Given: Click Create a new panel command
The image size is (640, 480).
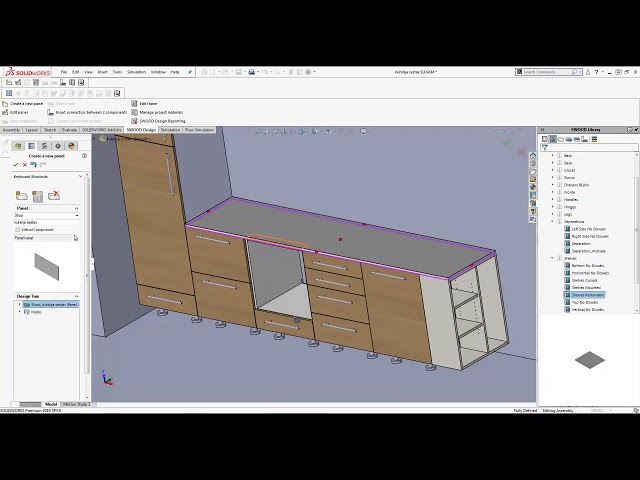Looking at the screenshot, I should coord(27,104).
